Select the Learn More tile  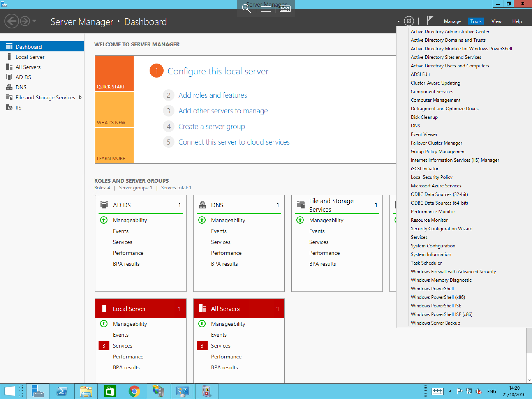tap(114, 145)
